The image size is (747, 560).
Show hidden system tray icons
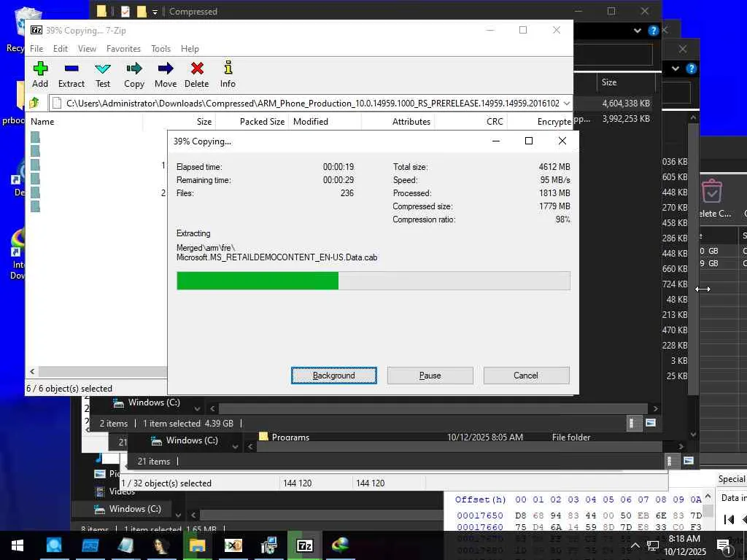point(635,545)
